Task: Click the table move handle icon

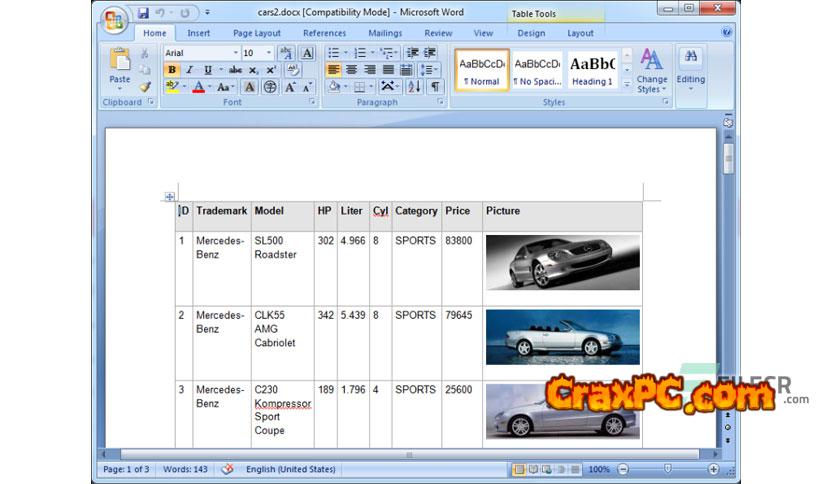Action: point(169,197)
